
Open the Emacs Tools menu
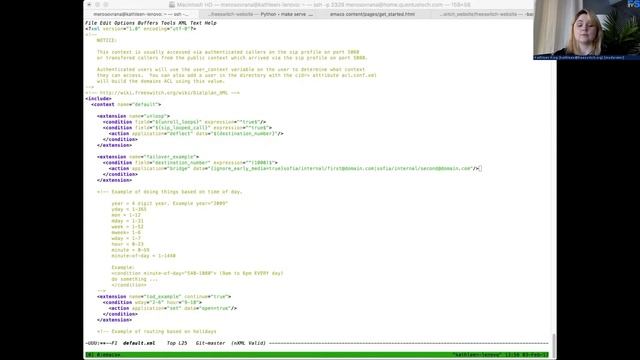click(x=168, y=23)
